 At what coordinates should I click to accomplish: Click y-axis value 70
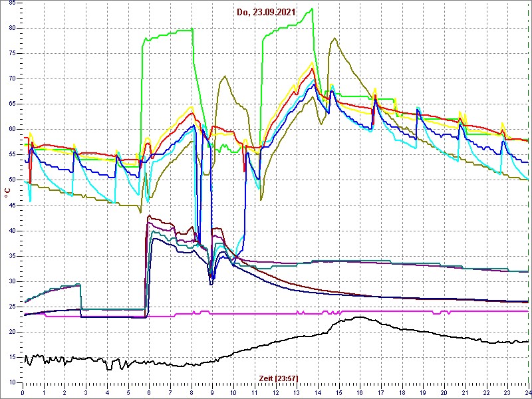coord(11,78)
